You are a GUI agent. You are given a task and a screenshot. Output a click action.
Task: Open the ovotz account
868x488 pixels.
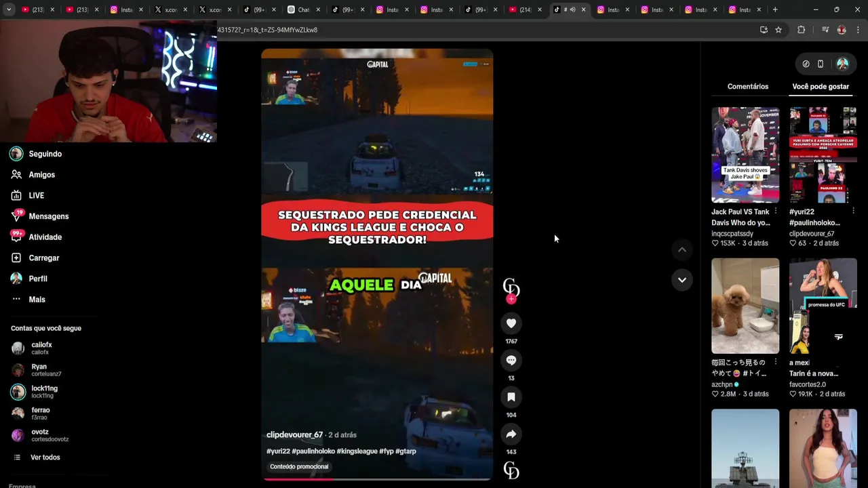click(41, 435)
